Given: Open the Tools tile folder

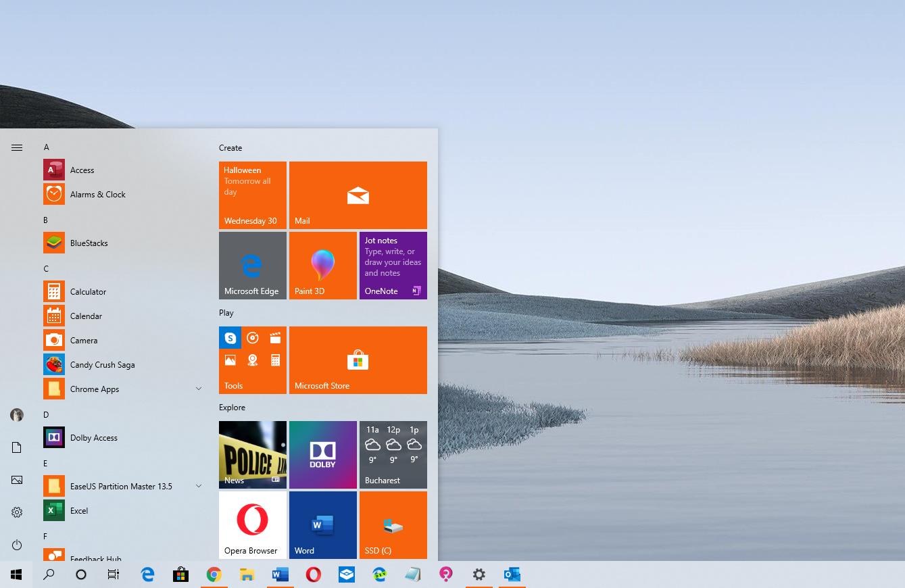Looking at the screenshot, I should click(x=253, y=360).
